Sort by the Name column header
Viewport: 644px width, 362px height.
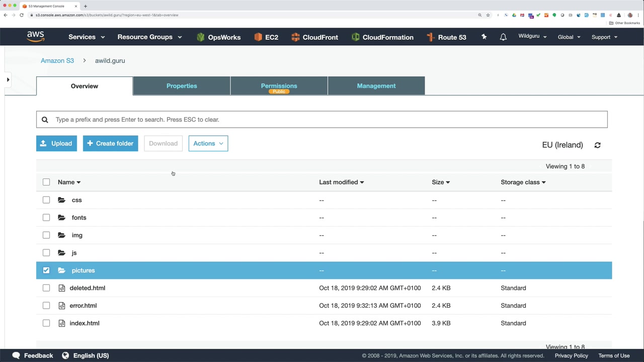(69, 182)
